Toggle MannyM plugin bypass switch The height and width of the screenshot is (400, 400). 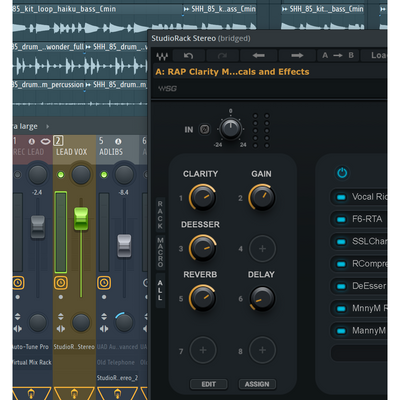pos(341,331)
